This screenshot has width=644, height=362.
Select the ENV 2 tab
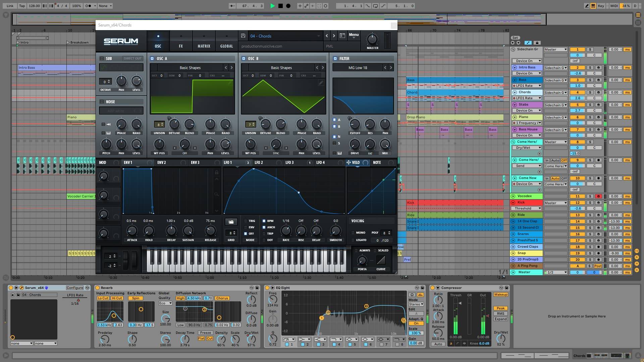[171, 163]
